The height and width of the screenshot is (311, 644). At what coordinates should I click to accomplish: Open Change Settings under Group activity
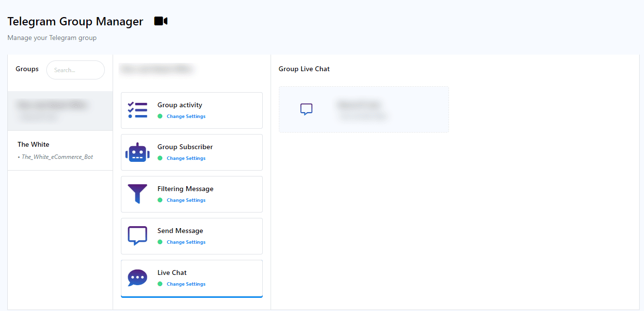tap(186, 117)
